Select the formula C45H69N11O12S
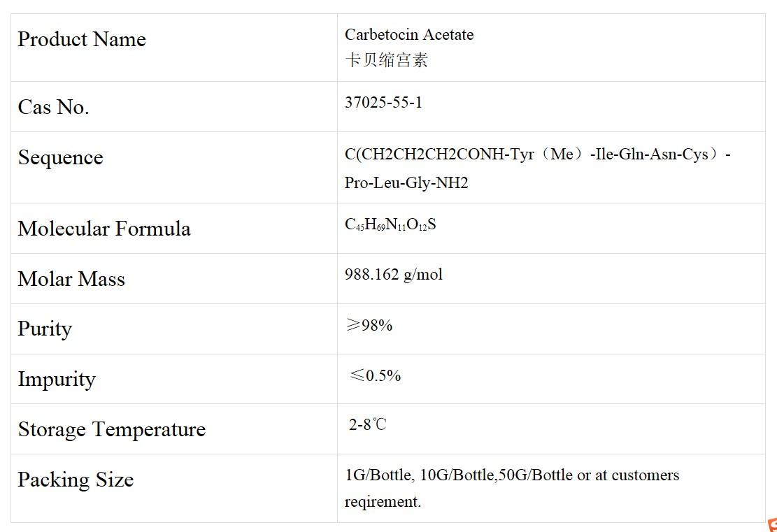Screen dimensions: 777x532 [x=390, y=224]
